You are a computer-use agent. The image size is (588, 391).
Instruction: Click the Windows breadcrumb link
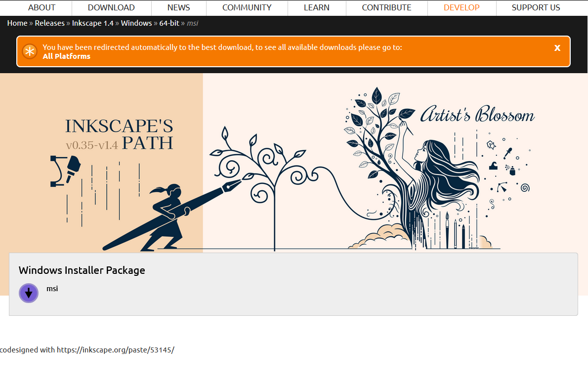point(136,23)
